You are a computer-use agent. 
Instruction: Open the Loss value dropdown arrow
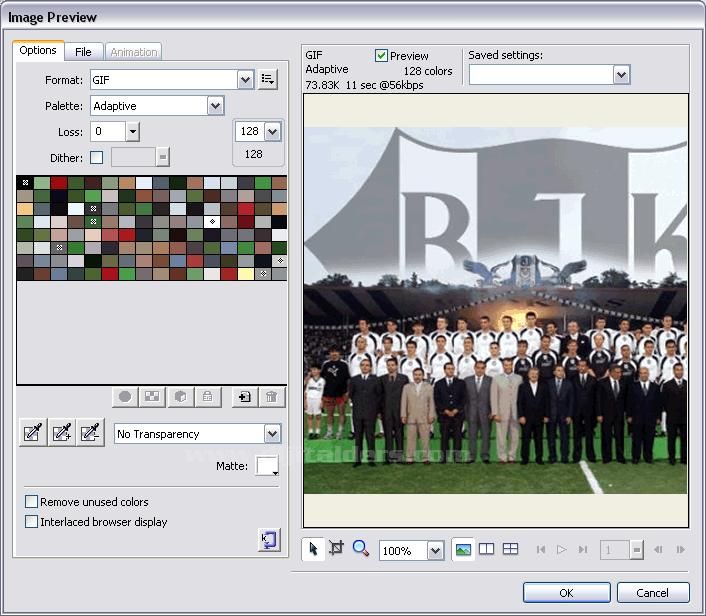[x=132, y=132]
